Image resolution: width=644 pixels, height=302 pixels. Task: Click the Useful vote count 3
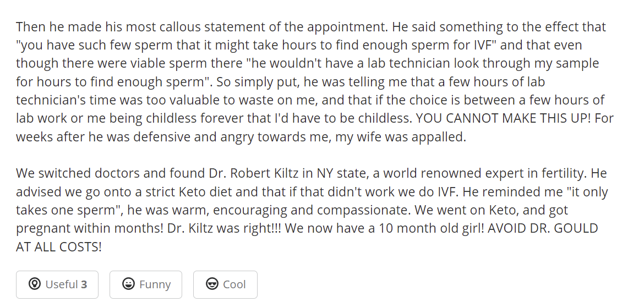84,284
